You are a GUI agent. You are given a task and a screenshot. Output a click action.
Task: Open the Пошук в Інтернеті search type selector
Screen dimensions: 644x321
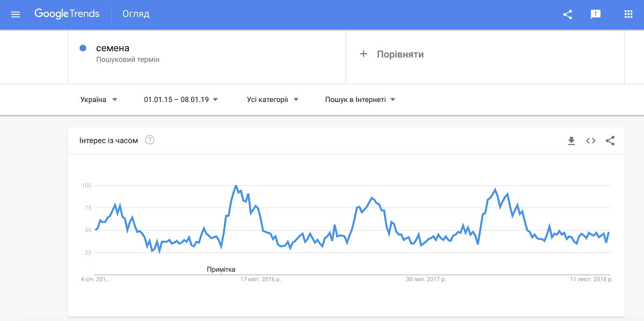[x=358, y=99]
